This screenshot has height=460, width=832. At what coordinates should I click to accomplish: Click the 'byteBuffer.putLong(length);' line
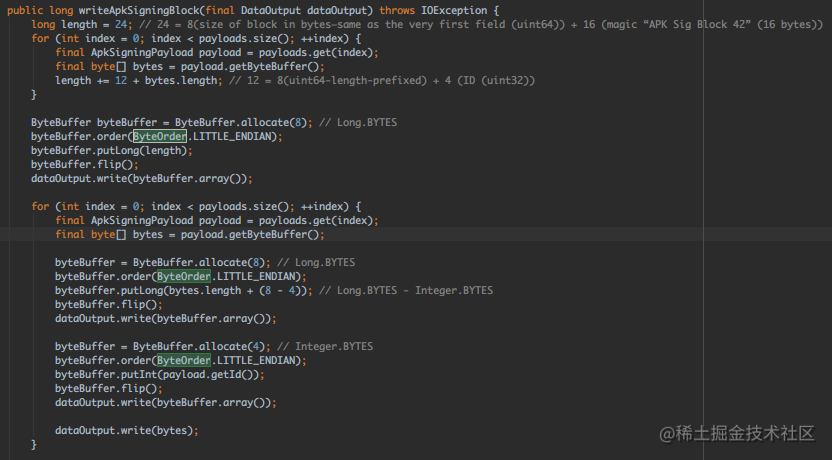click(x=111, y=151)
